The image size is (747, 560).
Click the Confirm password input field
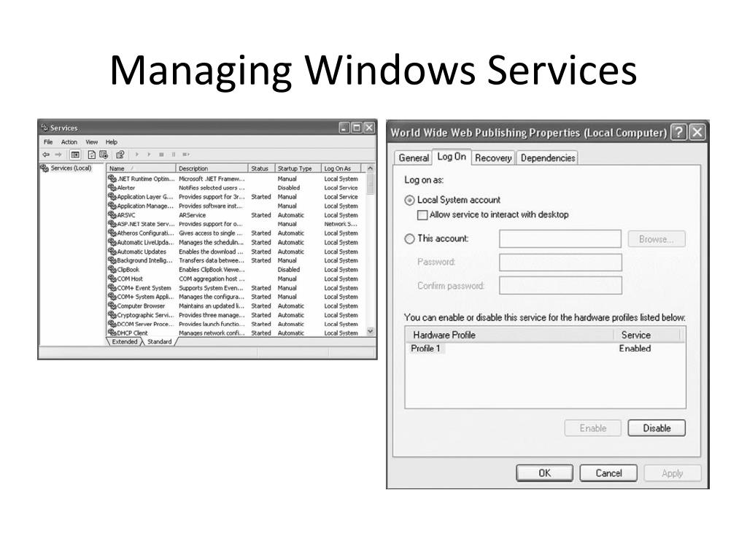560,286
